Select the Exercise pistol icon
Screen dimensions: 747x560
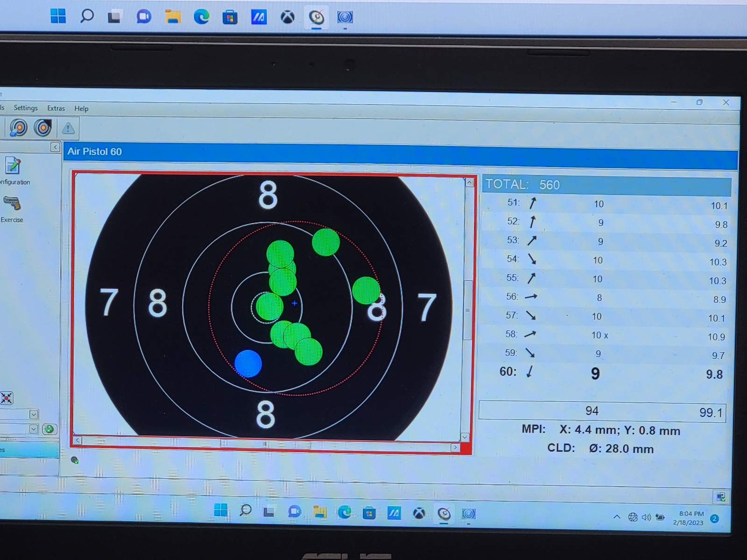[x=12, y=203]
